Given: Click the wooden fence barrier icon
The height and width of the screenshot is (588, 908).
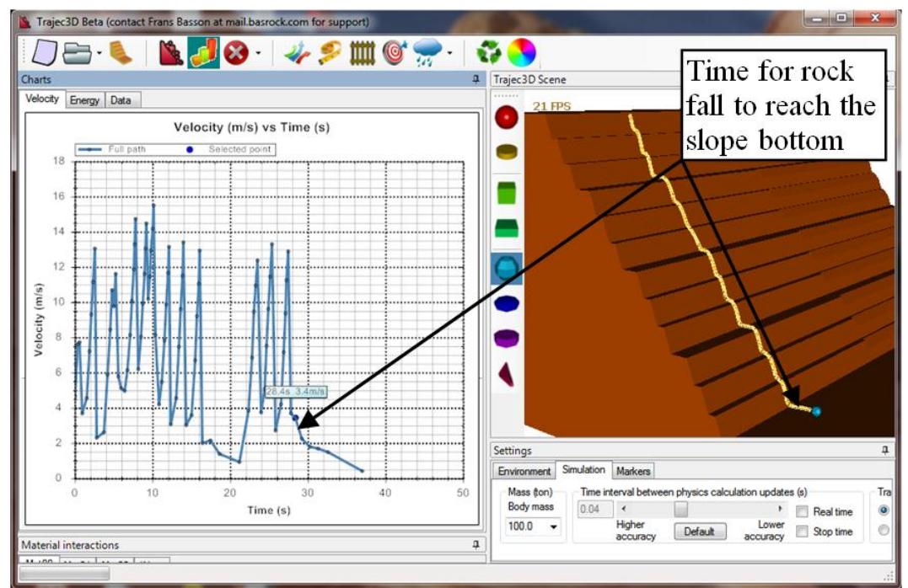Looking at the screenshot, I should tap(363, 53).
